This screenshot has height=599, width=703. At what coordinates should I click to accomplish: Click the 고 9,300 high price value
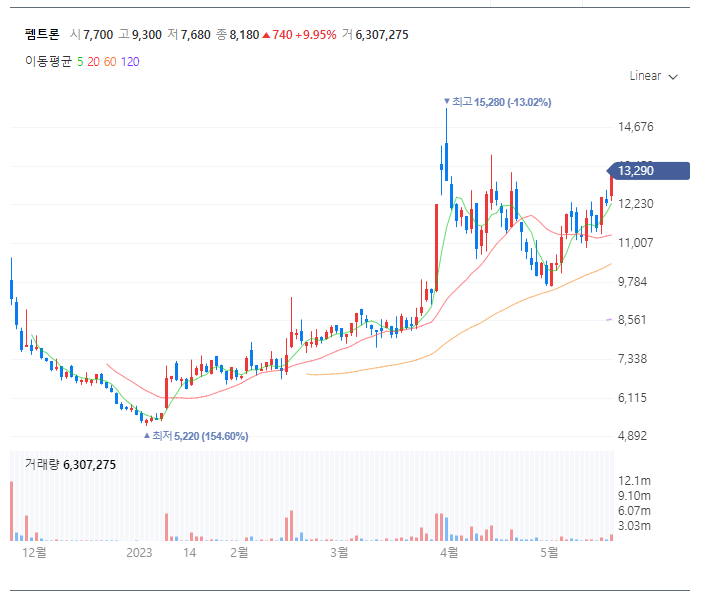pos(140,35)
